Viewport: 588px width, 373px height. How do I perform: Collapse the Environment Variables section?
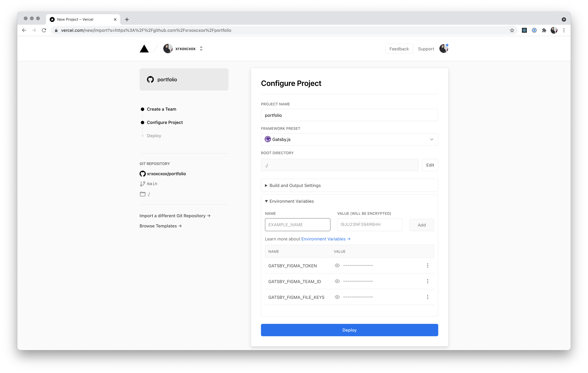pos(291,201)
